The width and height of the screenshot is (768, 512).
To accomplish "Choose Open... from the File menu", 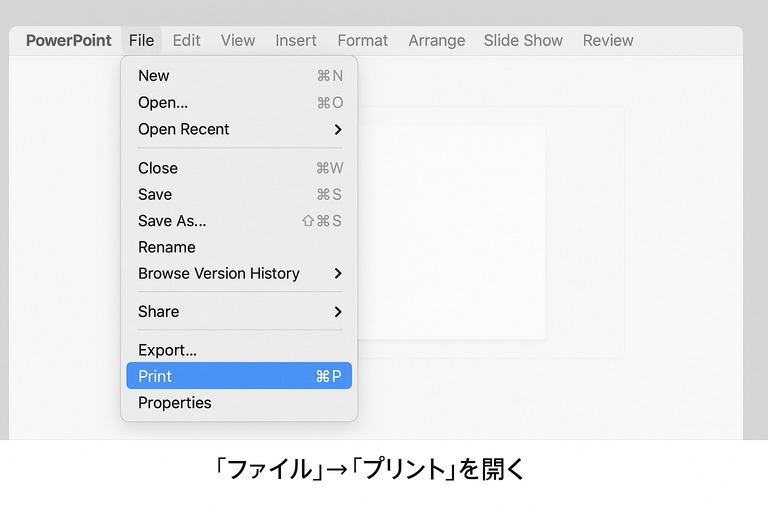I will pos(239,103).
